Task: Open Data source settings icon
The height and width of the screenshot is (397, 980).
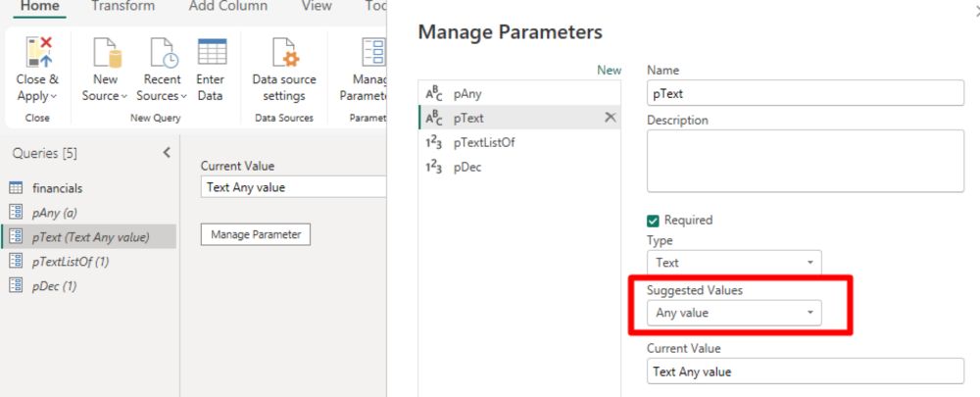Action: click(284, 53)
